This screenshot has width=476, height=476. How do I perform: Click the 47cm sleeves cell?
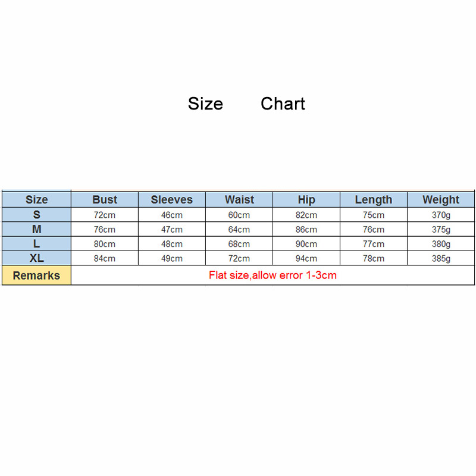[172, 229]
